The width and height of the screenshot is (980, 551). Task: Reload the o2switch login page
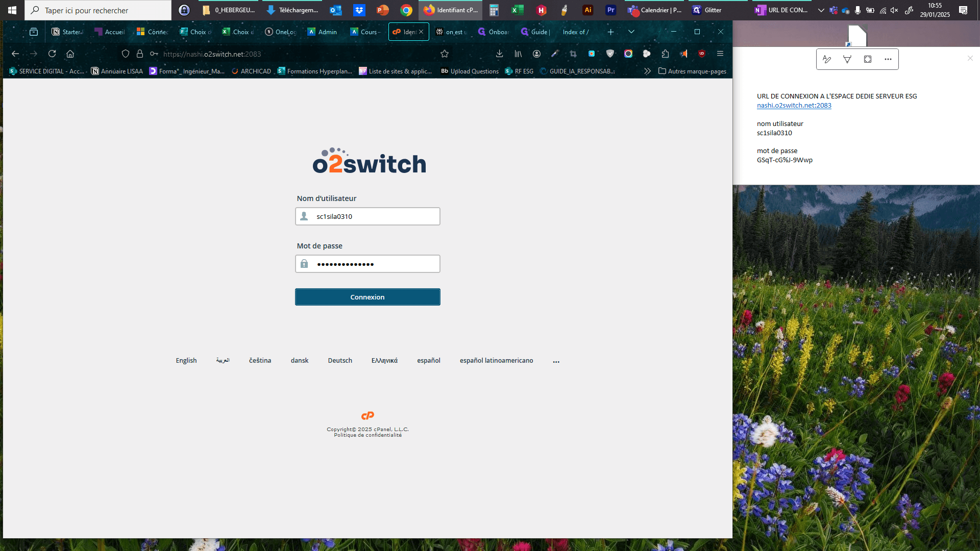[52, 54]
